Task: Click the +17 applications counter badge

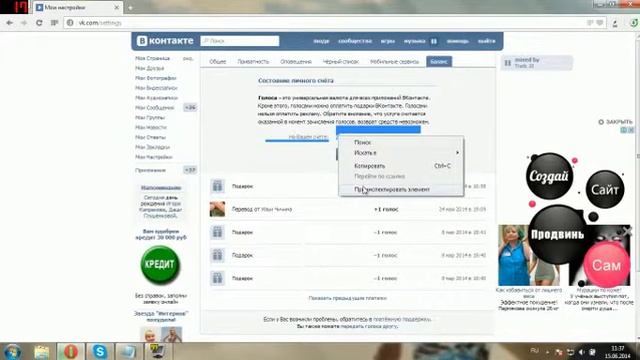Action: coord(190,170)
